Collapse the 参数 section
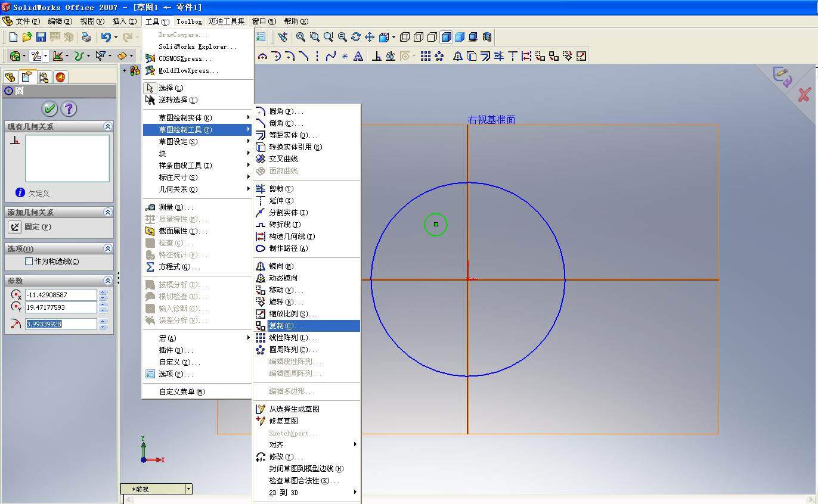The width and height of the screenshot is (818, 504). (x=108, y=281)
